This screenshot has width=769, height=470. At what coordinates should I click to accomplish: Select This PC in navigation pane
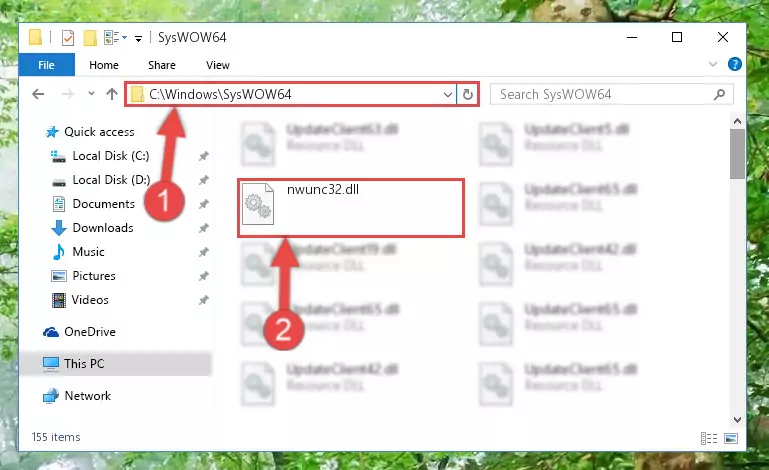(116, 364)
